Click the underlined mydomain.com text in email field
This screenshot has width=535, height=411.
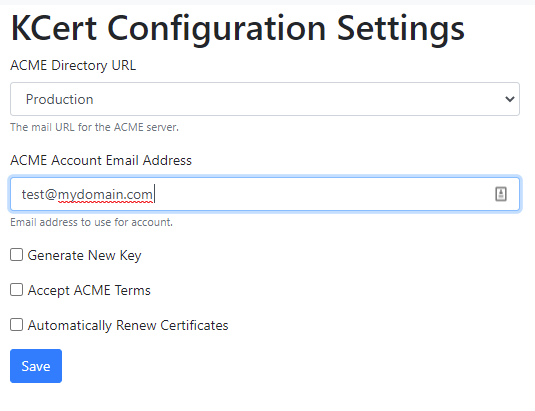[x=105, y=195]
